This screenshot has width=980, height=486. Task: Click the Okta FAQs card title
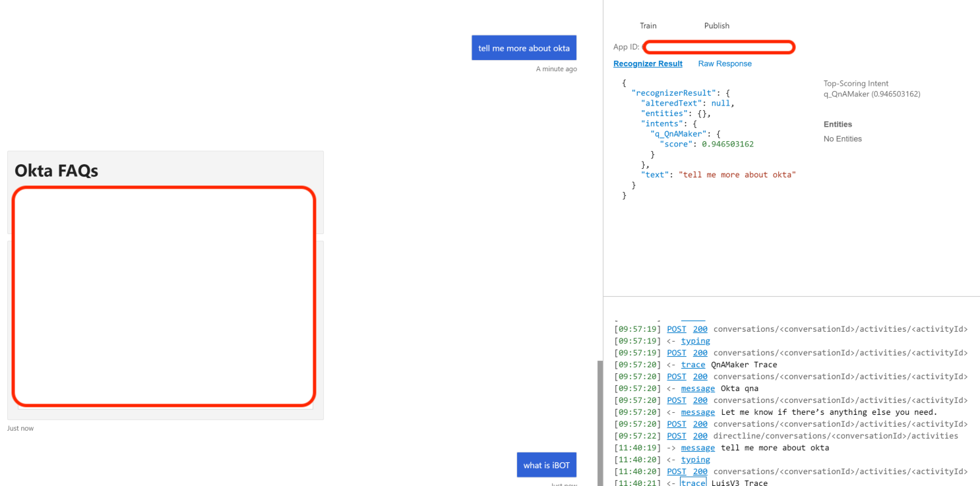click(57, 170)
